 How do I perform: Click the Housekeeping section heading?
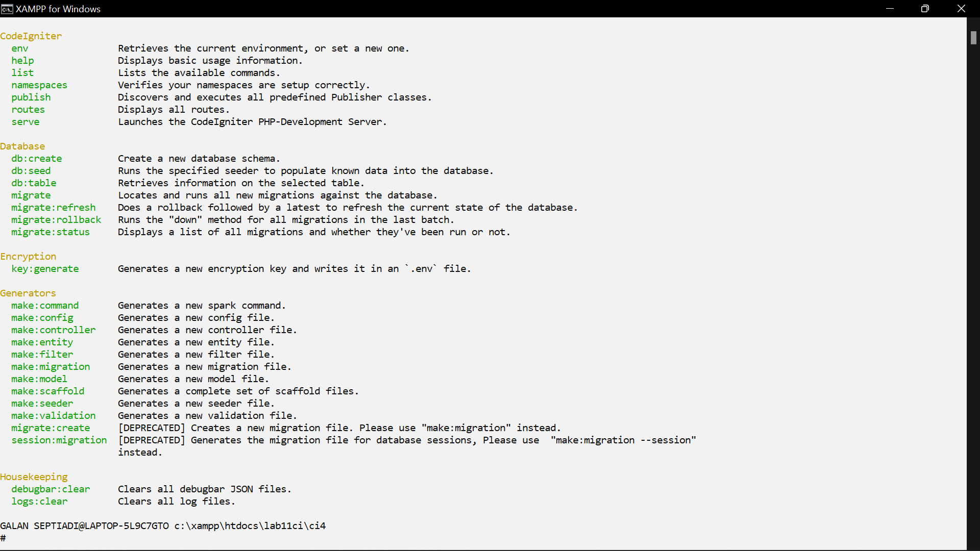coord(34,477)
